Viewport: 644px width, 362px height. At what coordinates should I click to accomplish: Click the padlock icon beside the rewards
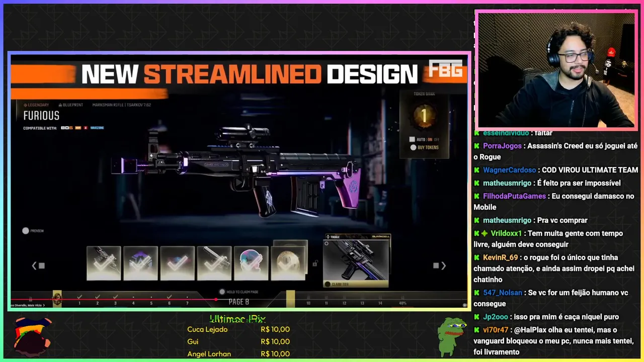coord(315,263)
